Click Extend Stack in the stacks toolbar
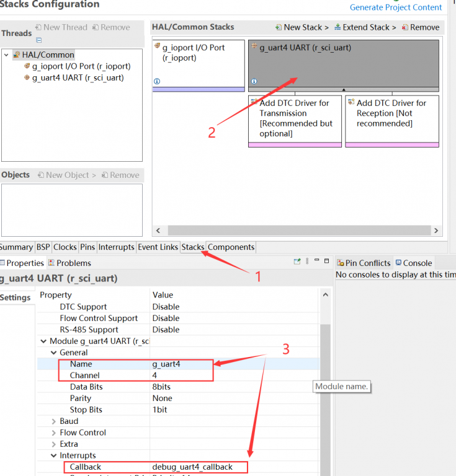Viewport: 456px width, 476px height. point(365,27)
